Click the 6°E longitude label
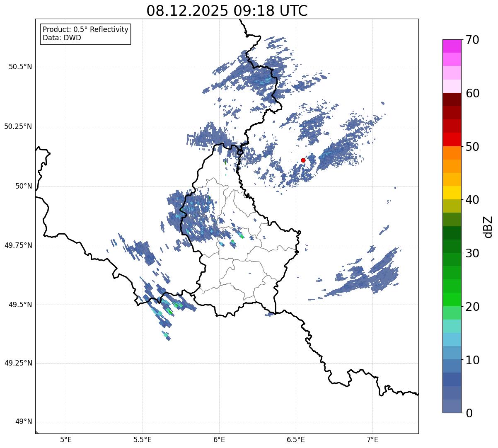The image size is (498, 448). pos(219,439)
